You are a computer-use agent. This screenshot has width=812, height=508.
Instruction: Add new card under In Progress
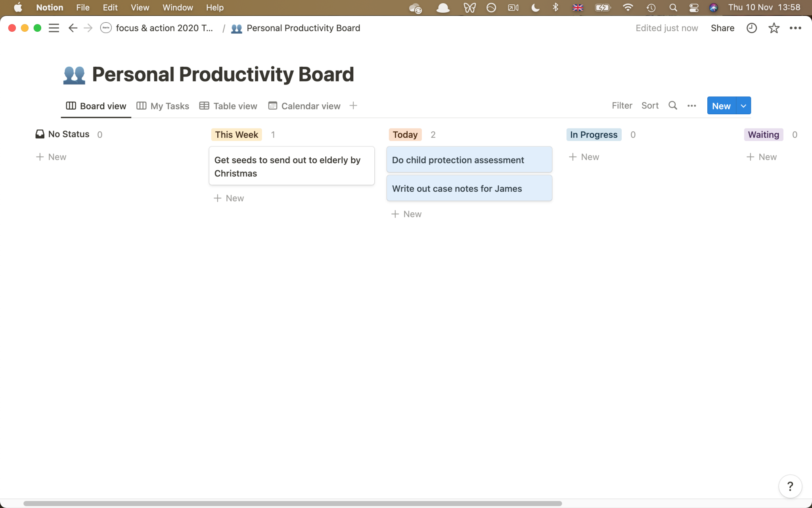584,157
